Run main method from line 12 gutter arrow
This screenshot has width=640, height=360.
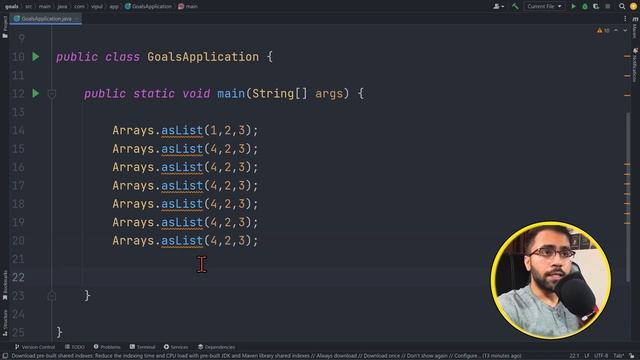click(x=36, y=93)
